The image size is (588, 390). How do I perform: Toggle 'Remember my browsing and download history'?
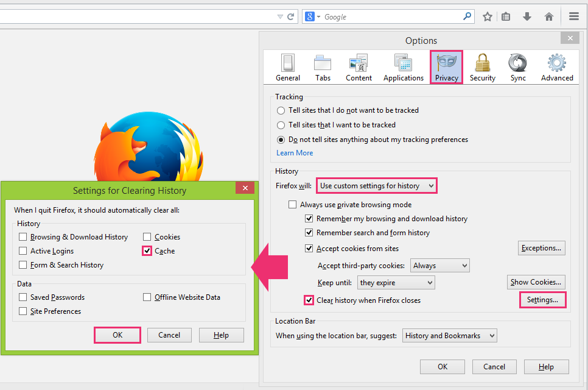point(387,218)
